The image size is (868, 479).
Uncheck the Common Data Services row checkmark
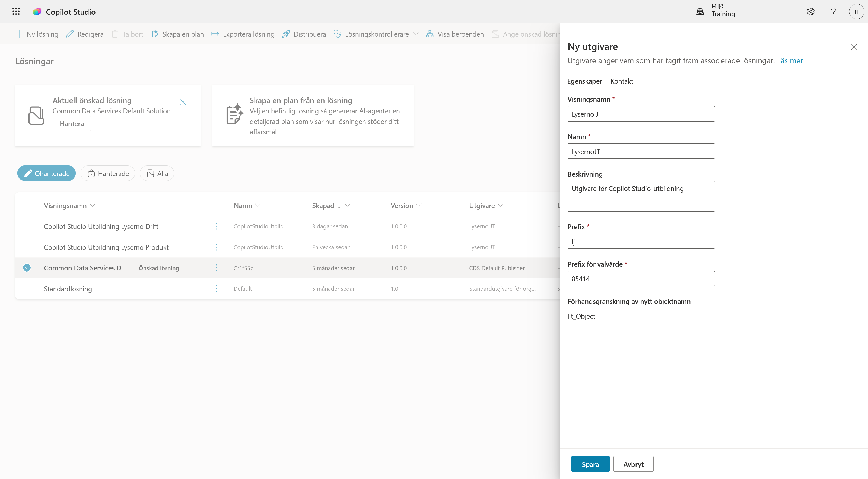[27, 268]
